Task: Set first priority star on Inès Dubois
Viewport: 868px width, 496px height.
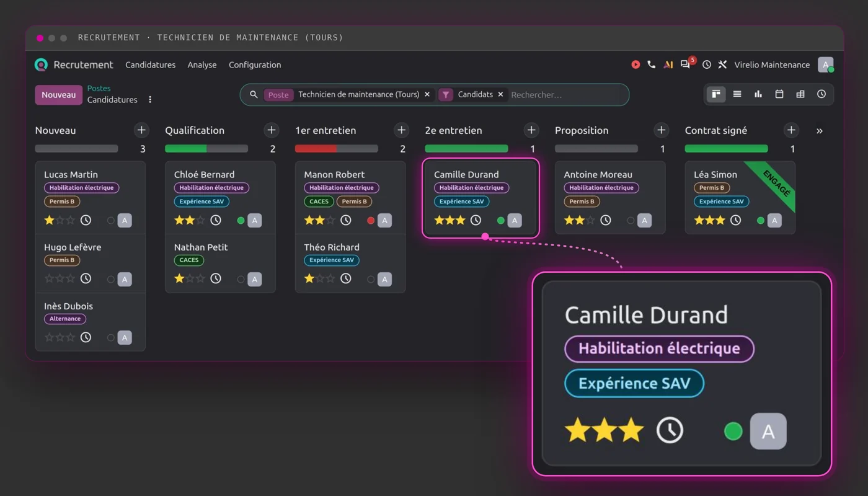Action: click(x=50, y=338)
